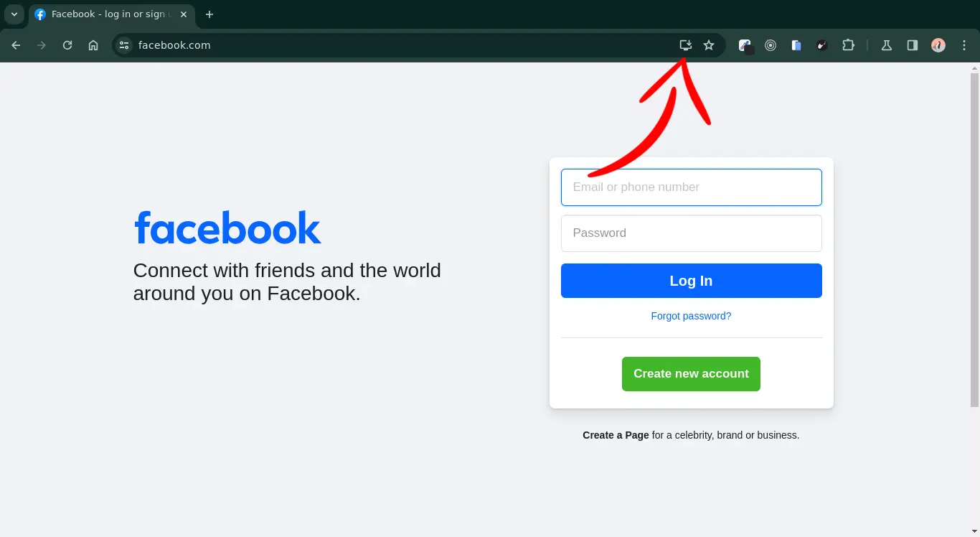Image resolution: width=980 pixels, height=537 pixels.
Task: Open the Chrome three-dot menu
Action: point(963,45)
